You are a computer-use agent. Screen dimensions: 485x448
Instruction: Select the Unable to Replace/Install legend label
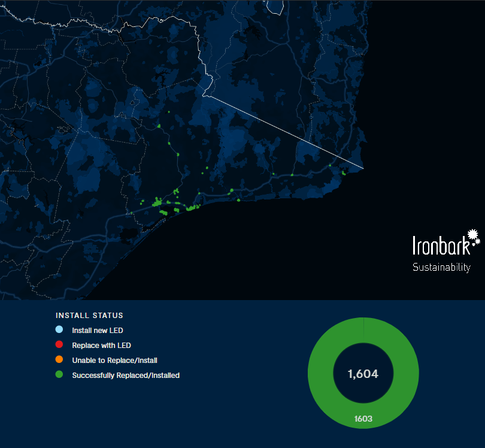tap(115, 361)
